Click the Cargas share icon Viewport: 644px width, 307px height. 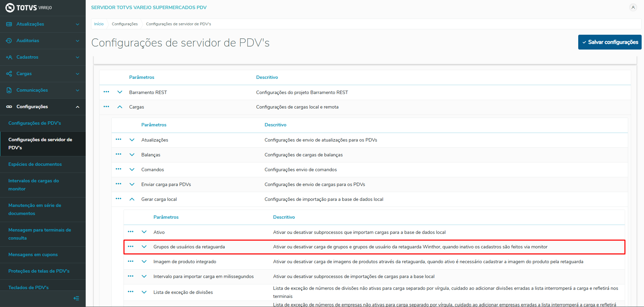(x=9, y=74)
